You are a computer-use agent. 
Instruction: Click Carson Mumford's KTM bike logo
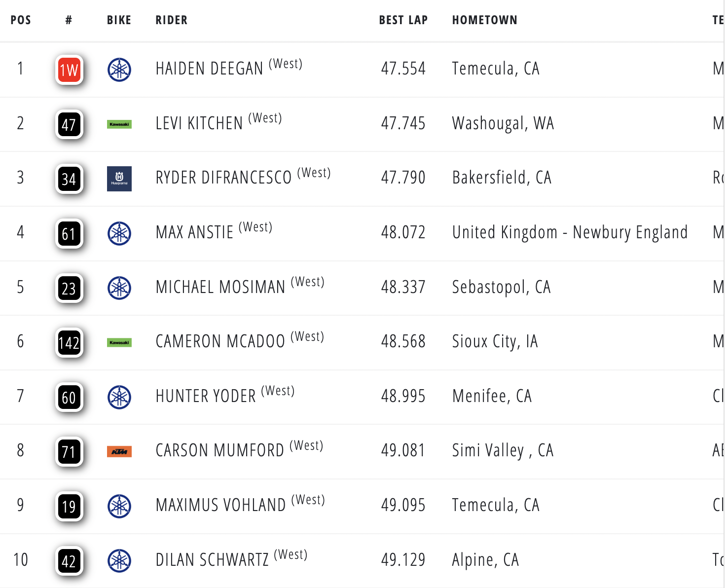pyautogui.click(x=119, y=451)
